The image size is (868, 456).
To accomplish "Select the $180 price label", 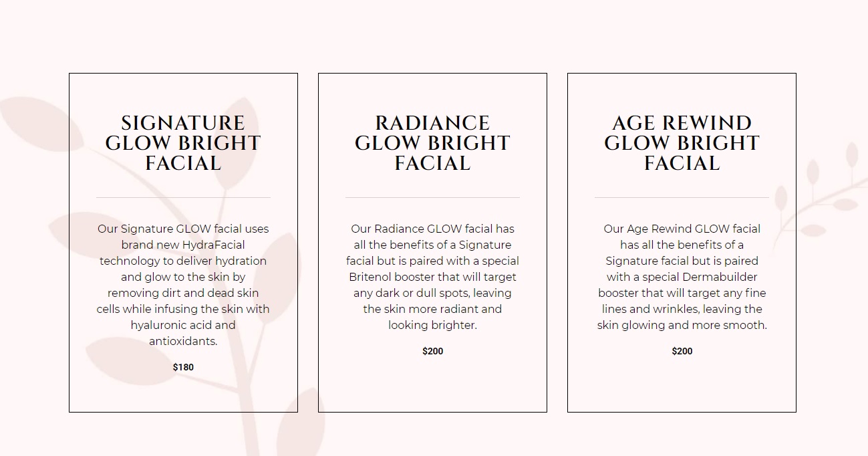I will tap(183, 367).
